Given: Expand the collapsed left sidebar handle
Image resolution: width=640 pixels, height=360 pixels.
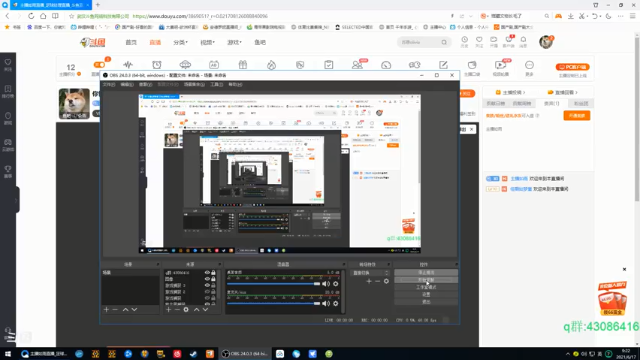Looking at the screenshot, I should tap(16, 200).
